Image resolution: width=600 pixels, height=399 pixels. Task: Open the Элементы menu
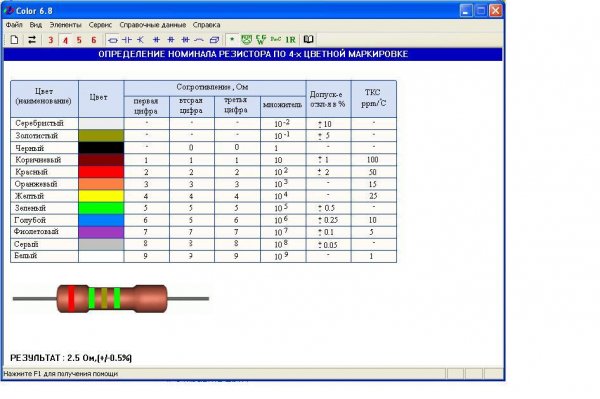(x=65, y=25)
